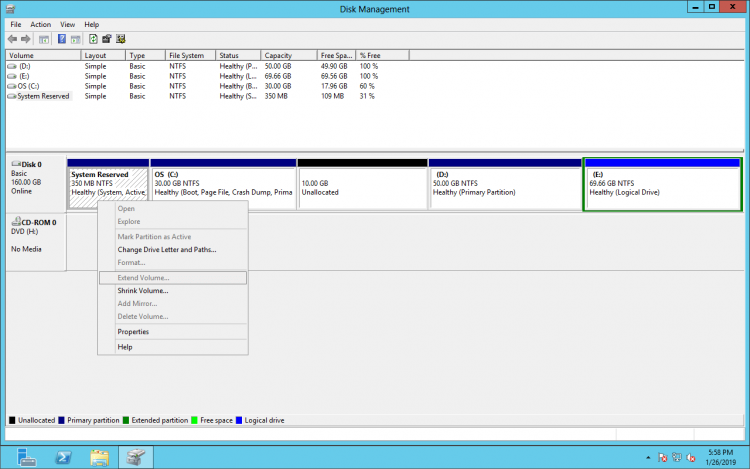The width and height of the screenshot is (750, 469).
Task: Click the disk settings icon last in toolbar
Action: [x=121, y=39]
